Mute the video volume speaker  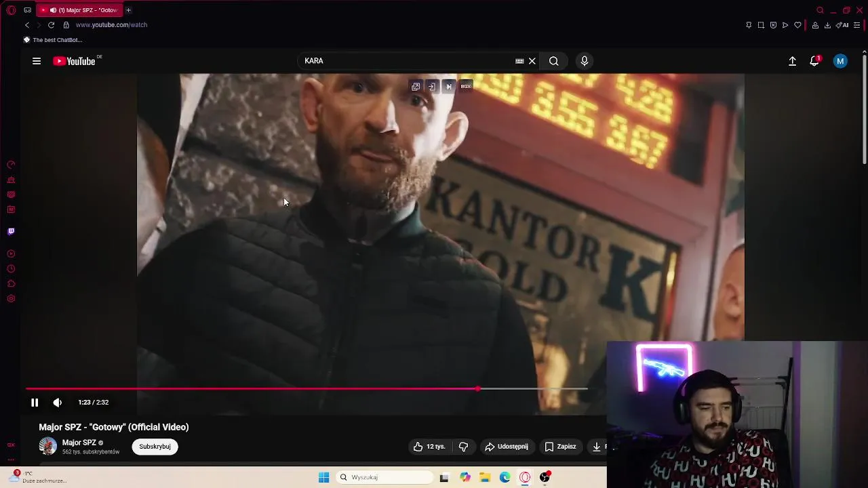tap(58, 403)
